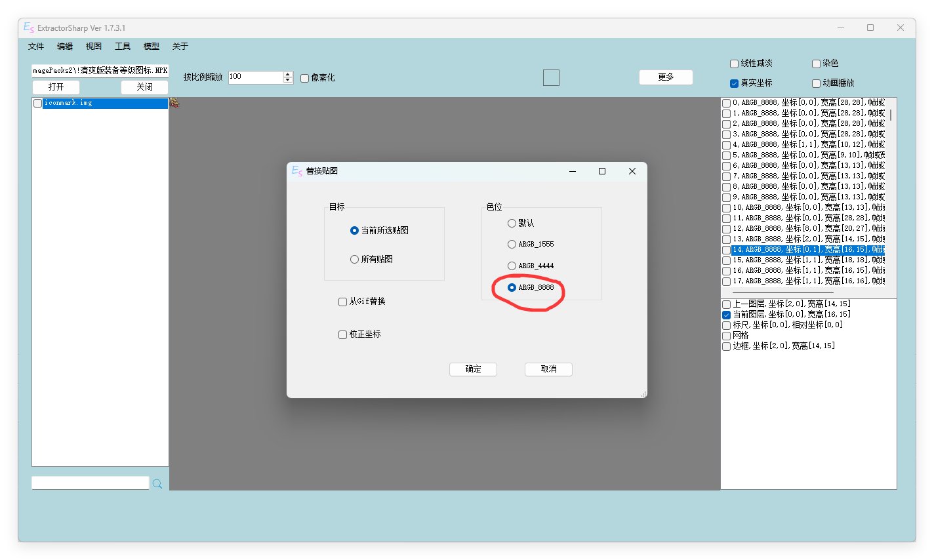Click the small sprite thumbnail in canvas
This screenshot has height=560, width=934.
(x=174, y=102)
